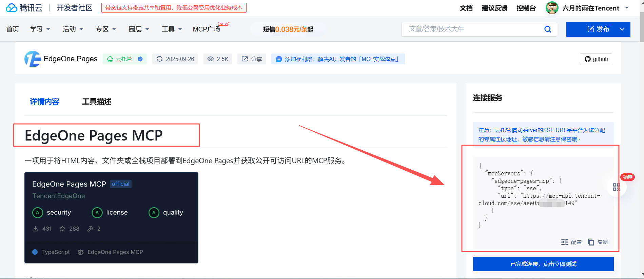Screen dimensions: 644x279
Task: Expand the 学习 menu
Action: click(x=40, y=29)
